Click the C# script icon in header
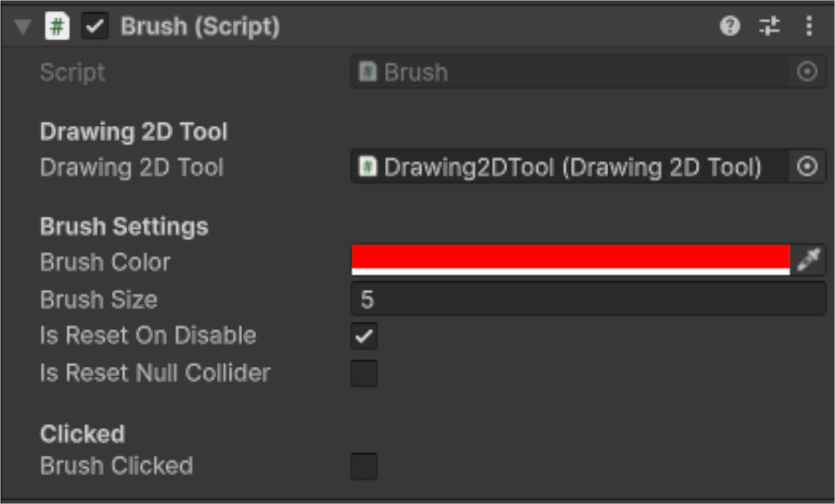The height and width of the screenshot is (504, 835). coord(57,28)
